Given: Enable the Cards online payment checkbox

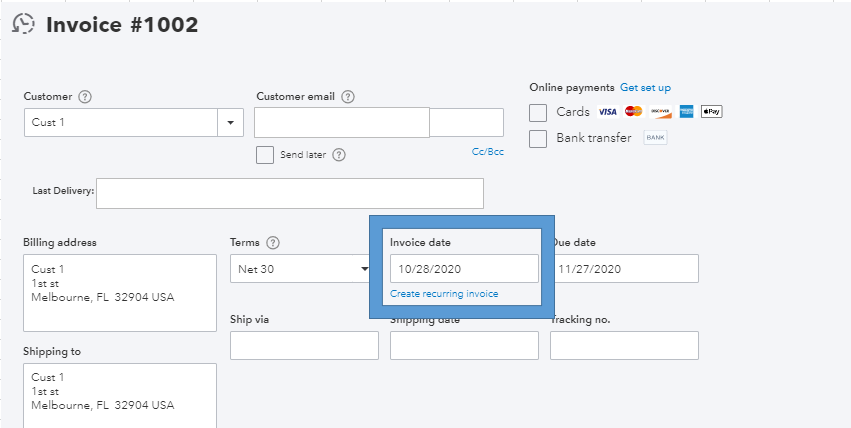Looking at the screenshot, I should (538, 112).
